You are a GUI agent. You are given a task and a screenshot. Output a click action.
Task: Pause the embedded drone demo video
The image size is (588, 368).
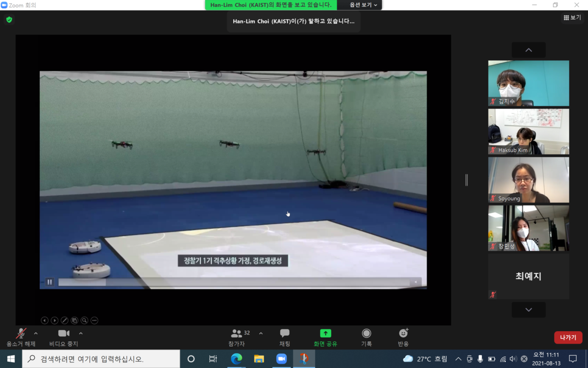49,282
